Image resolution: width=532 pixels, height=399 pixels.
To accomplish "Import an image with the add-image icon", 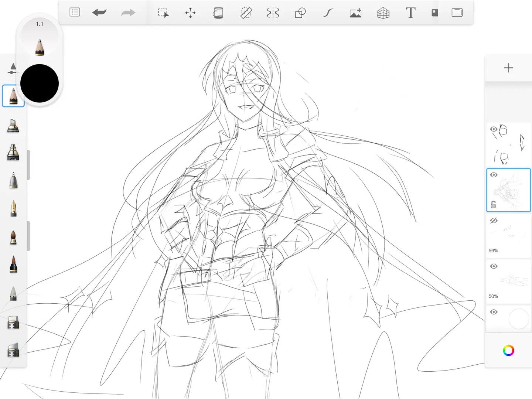I will 355,13.
